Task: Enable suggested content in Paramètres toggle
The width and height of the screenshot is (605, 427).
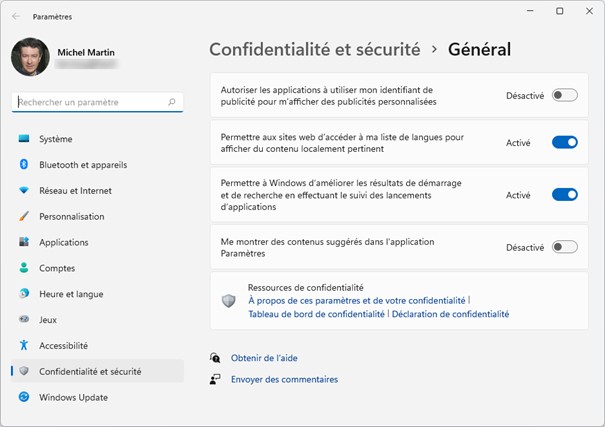Action: tap(564, 247)
